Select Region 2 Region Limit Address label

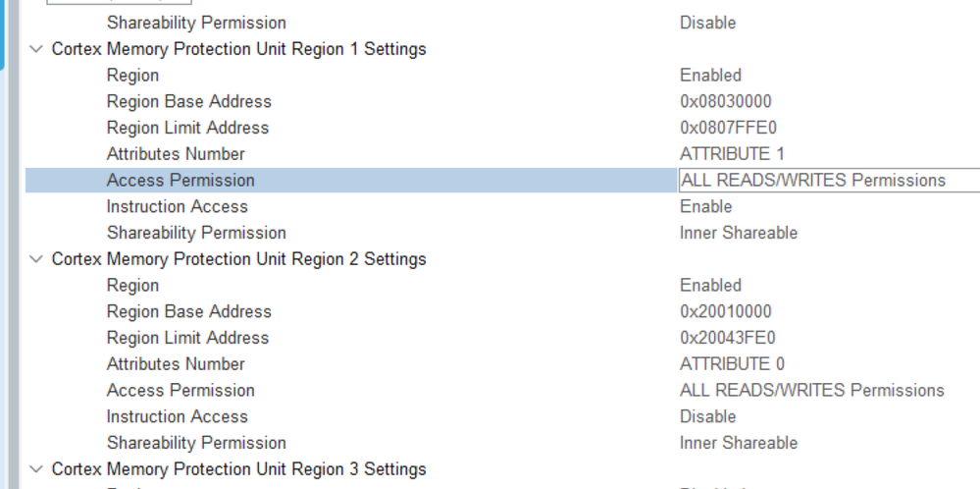coord(186,338)
